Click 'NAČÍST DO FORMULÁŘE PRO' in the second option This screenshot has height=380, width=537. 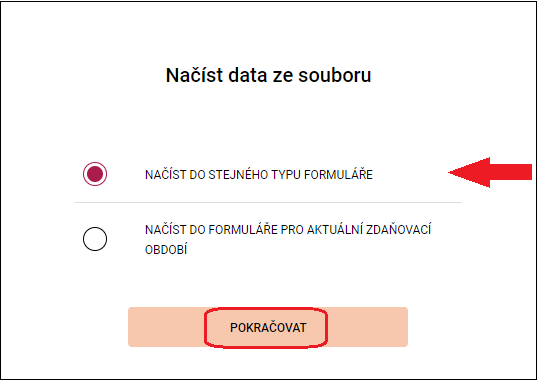click(x=224, y=229)
